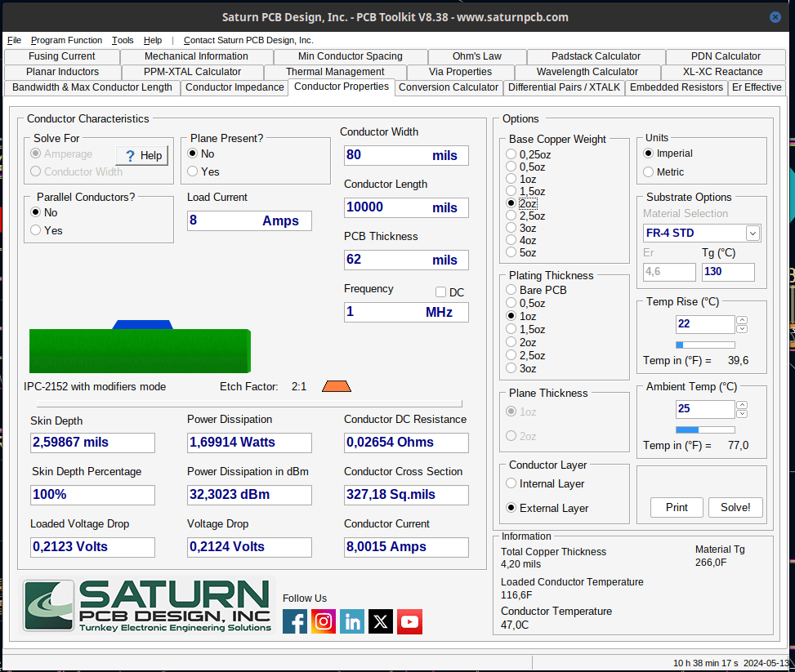Switch to the Planar Inductors tab
The height and width of the screenshot is (672, 795).
(x=62, y=72)
